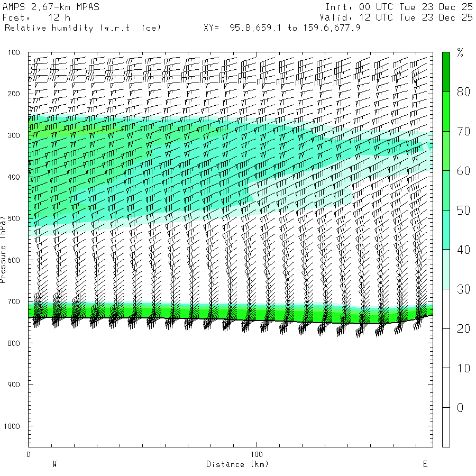Image resolution: width=476 pixels, height=476 pixels.
Task: Click the '0' distance axis label
Action: point(29,454)
